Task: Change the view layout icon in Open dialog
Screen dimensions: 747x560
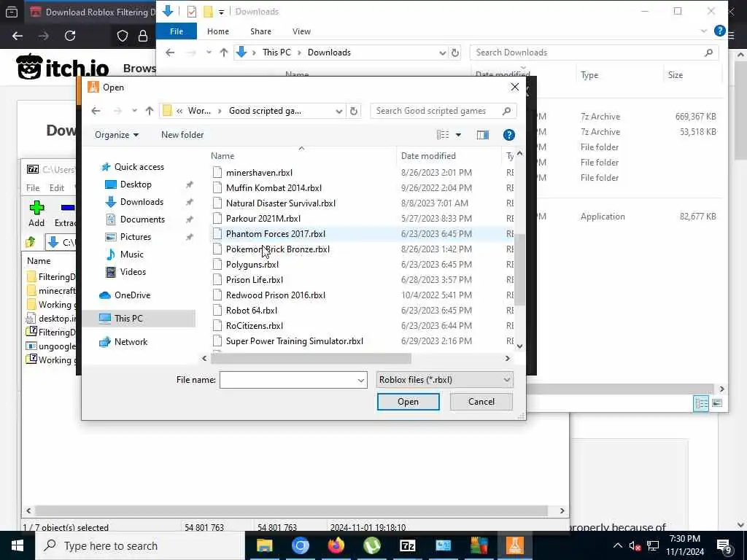Action: pyautogui.click(x=443, y=135)
